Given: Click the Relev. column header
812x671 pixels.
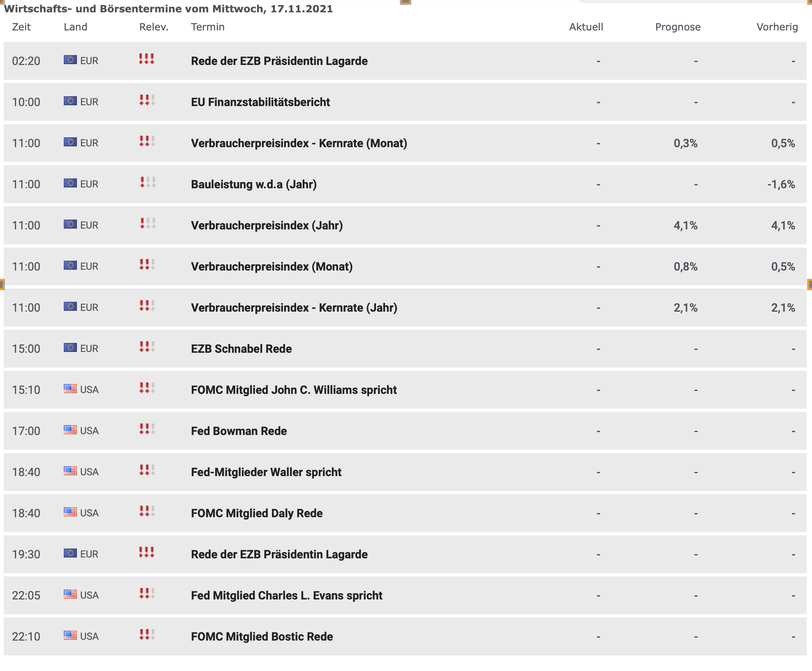Looking at the screenshot, I should coord(154,27).
